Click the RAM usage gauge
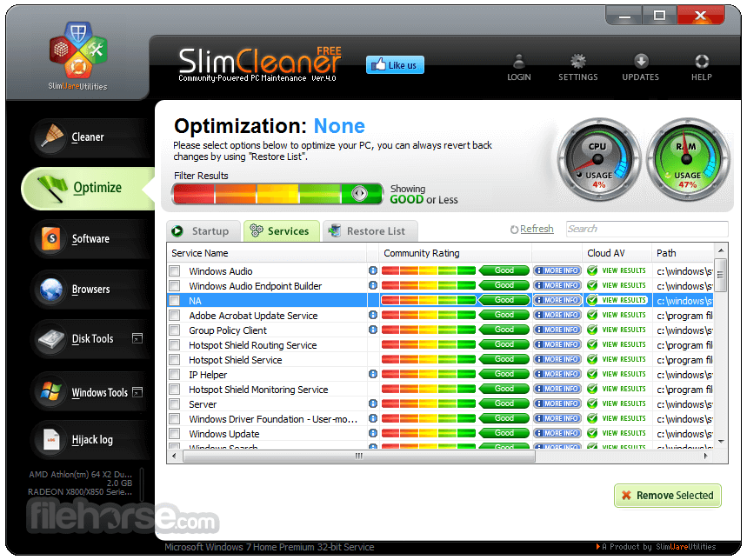747x560 pixels. point(687,159)
